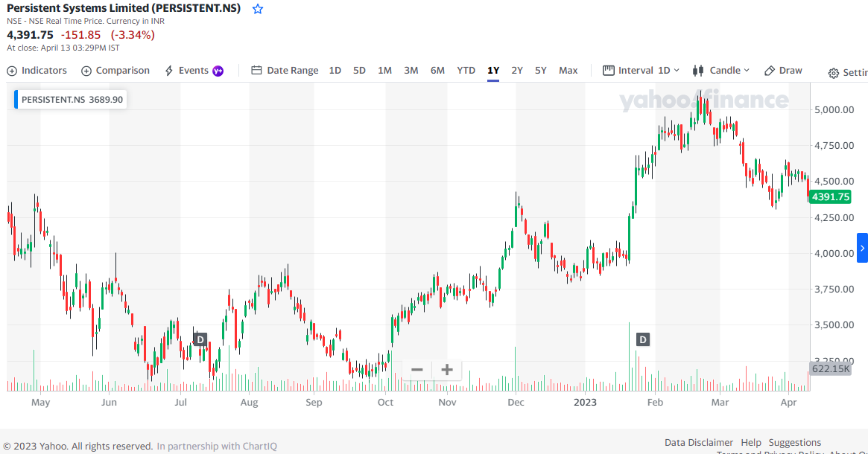Click the Indicators plus-circle icon
The height and width of the screenshot is (454, 868).
tap(12, 71)
